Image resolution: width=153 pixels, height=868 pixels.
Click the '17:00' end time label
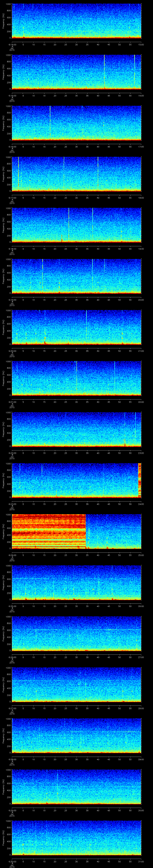click(141, 147)
